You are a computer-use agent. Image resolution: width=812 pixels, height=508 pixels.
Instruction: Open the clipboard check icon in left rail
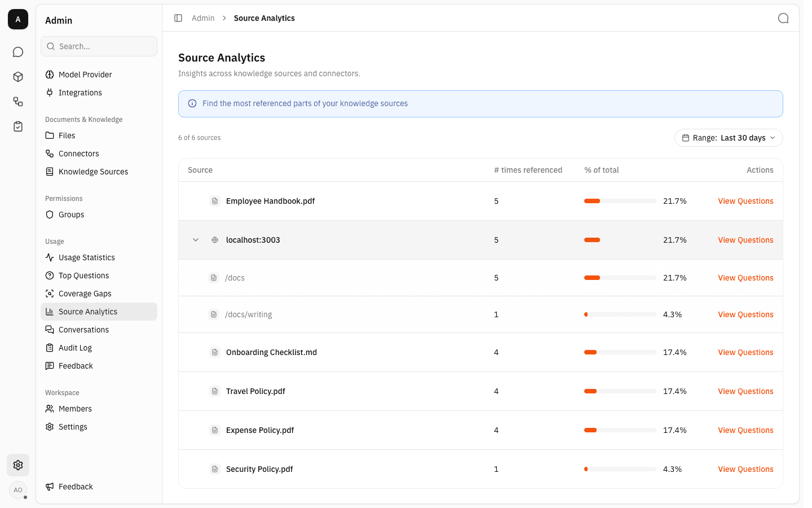tap(18, 126)
